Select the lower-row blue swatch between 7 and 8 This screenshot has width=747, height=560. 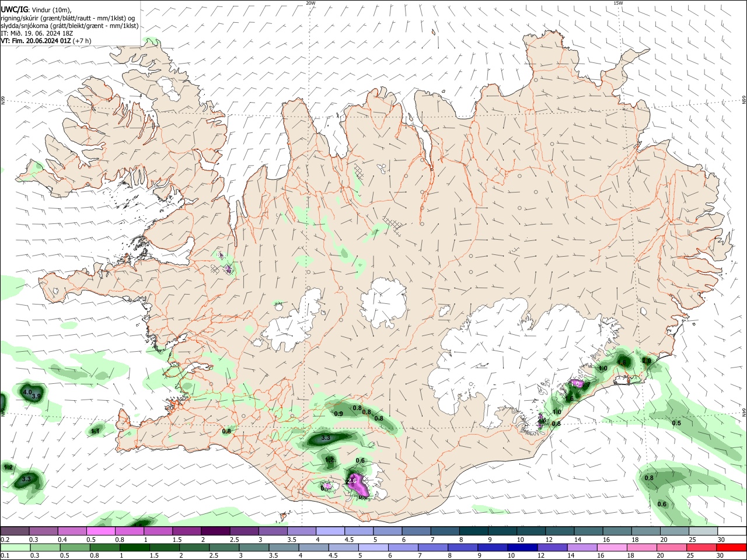(433, 547)
